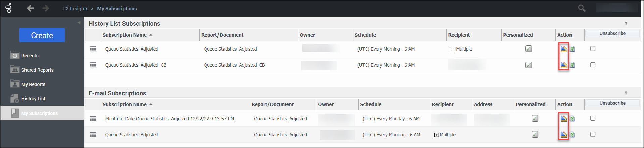Screen dimensions: 644x148
Task: Click the green document icon in first History List row
Action: (572, 49)
